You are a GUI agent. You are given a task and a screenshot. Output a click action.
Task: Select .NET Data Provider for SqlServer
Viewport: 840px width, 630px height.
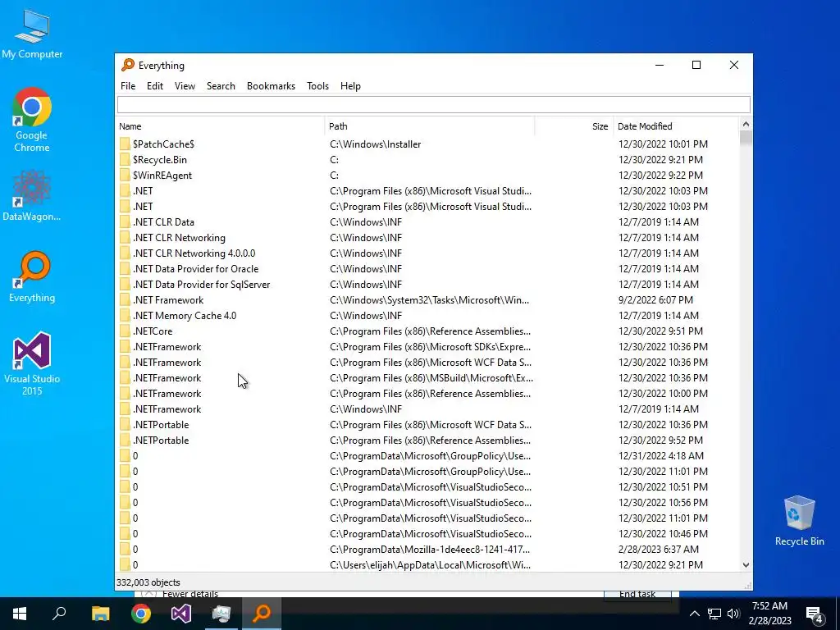pos(201,285)
